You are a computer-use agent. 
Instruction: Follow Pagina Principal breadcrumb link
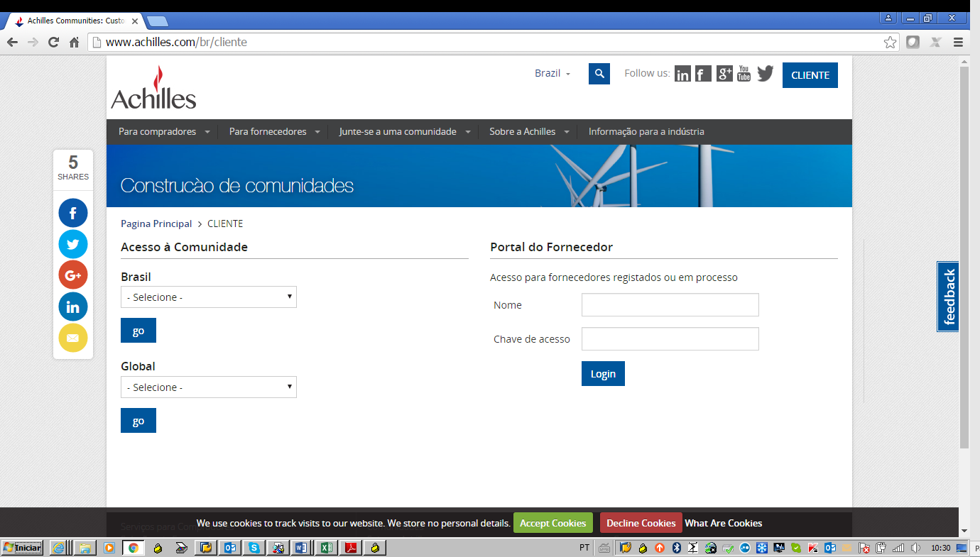pyautogui.click(x=156, y=224)
